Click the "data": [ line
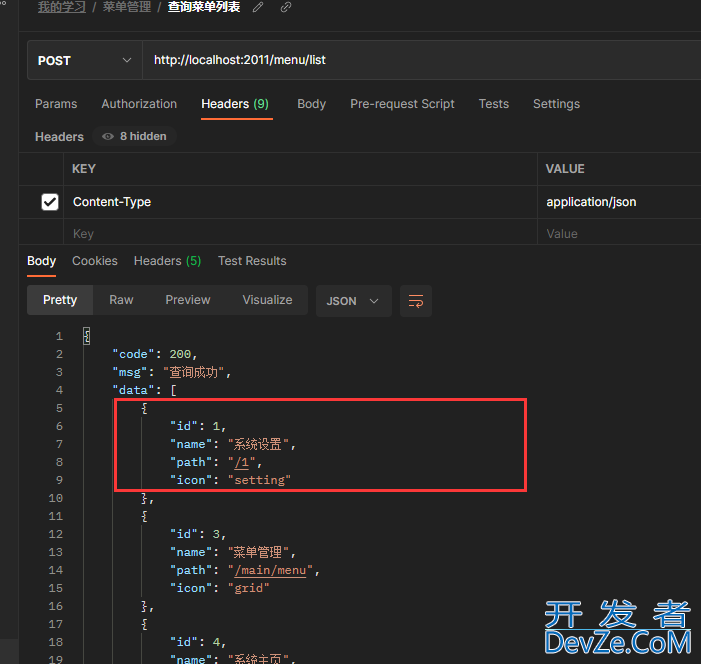Screen dimensions: 701x664 click(x=144, y=390)
